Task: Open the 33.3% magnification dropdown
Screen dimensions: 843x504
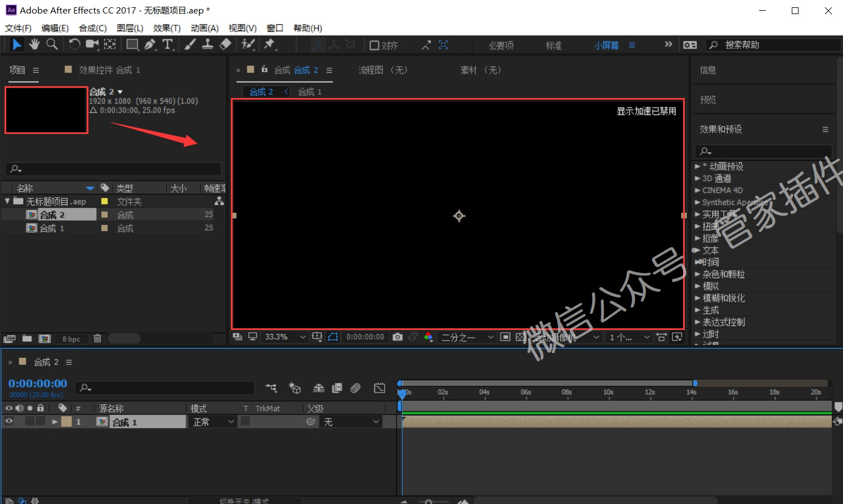Action: click(285, 337)
